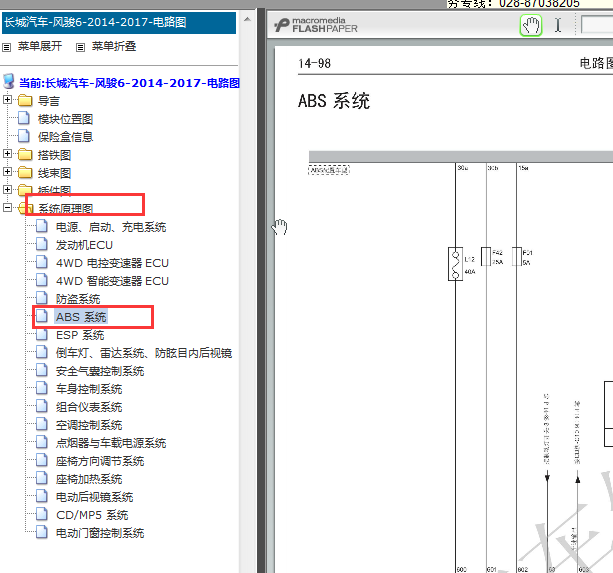Open the 保险盒信息 document
The height and width of the screenshot is (573, 613).
pos(65,137)
